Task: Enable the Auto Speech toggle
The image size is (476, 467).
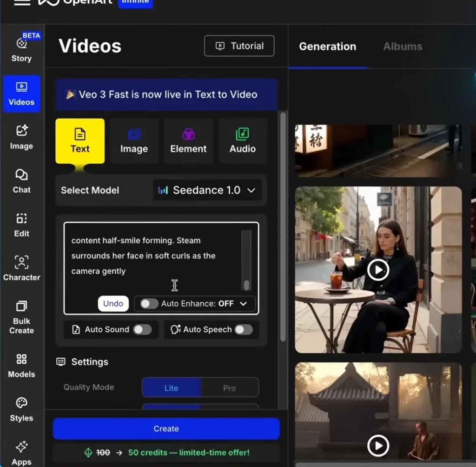Action: pyautogui.click(x=243, y=330)
